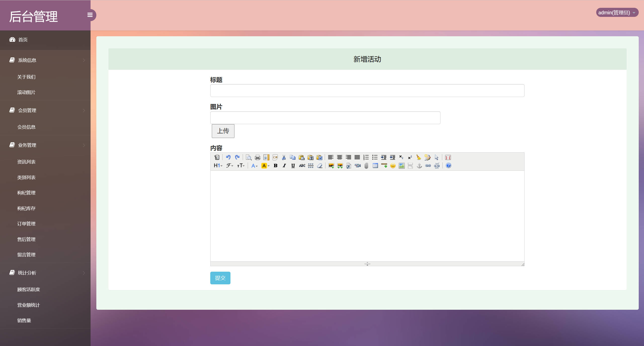Undo the last edit in the content editor

(x=228, y=157)
